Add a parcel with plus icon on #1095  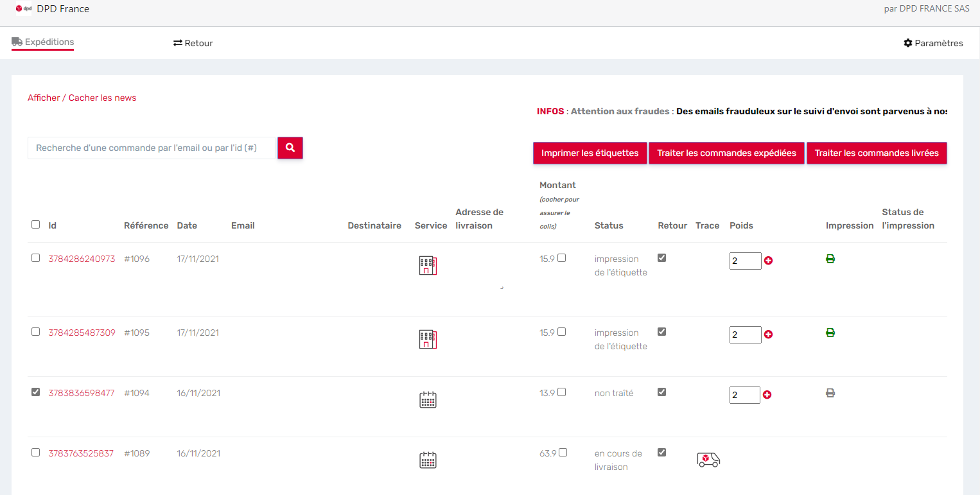pyautogui.click(x=768, y=334)
